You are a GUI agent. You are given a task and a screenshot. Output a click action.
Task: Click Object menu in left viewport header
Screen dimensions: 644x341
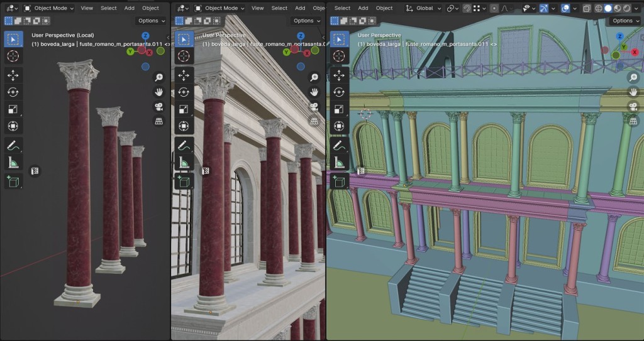[150, 8]
